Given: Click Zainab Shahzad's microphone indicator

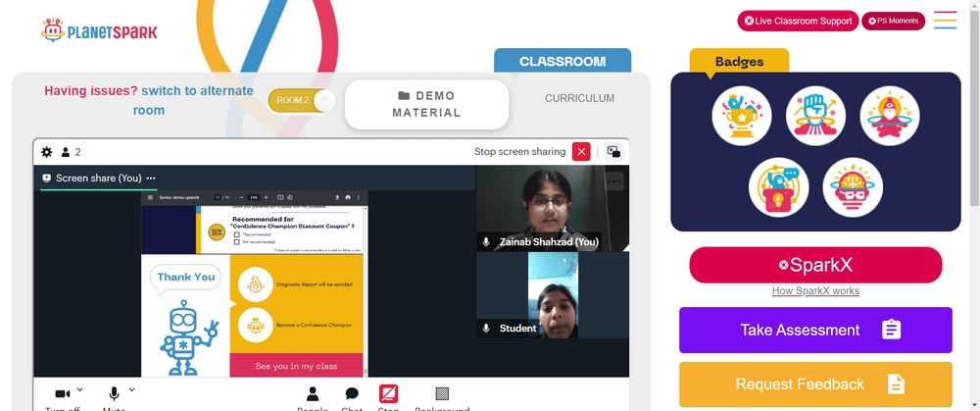Looking at the screenshot, I should (486, 241).
